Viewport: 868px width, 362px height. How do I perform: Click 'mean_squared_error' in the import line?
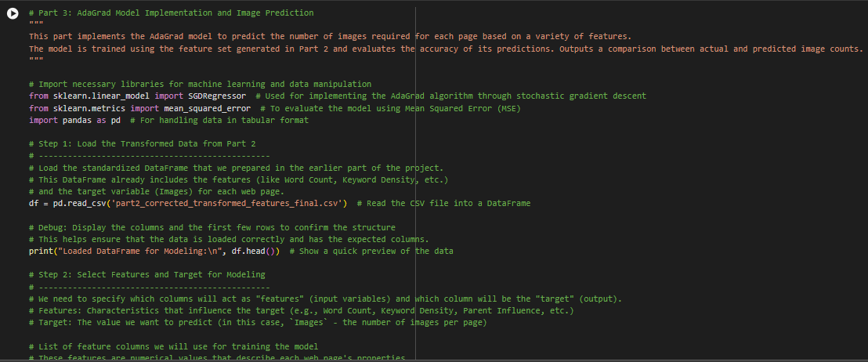(x=207, y=108)
